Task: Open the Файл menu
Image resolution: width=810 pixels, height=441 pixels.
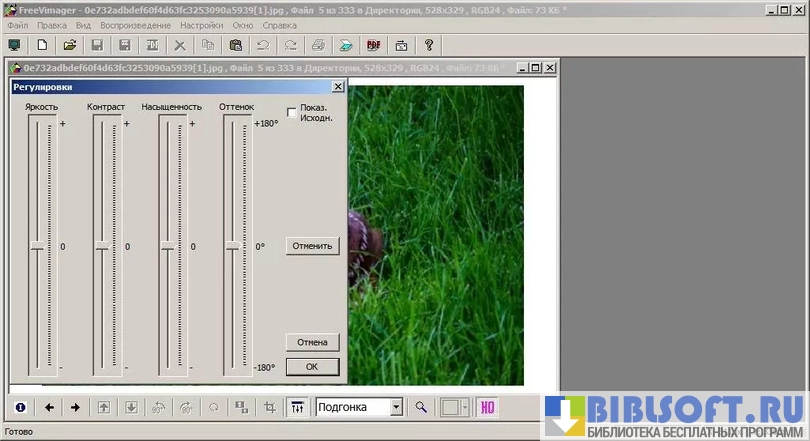Action: coord(17,25)
